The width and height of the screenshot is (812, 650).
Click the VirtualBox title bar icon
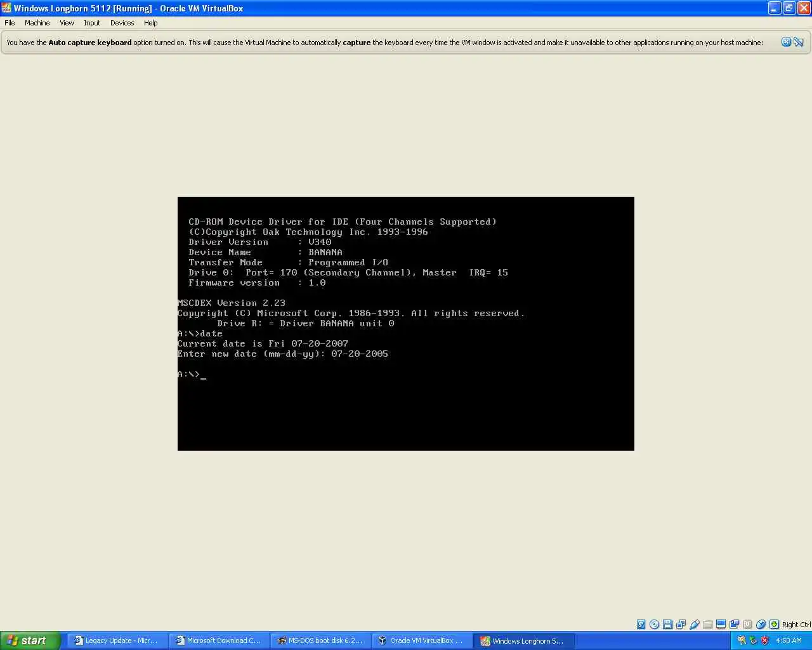click(6, 8)
